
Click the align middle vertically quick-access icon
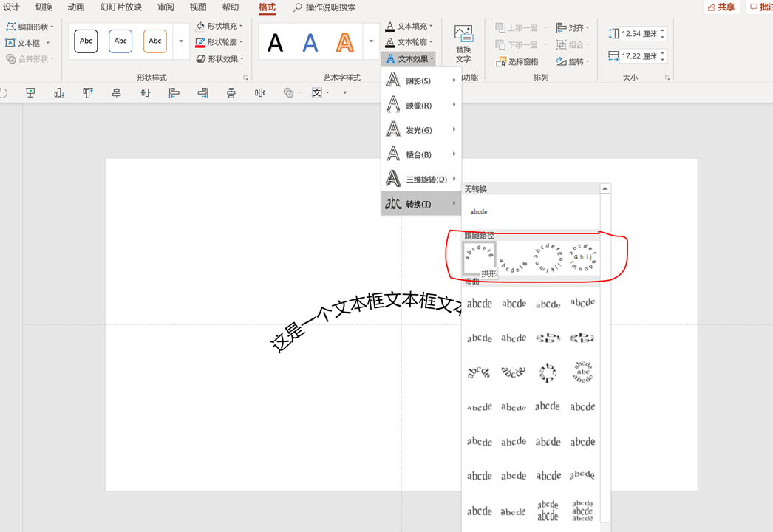(x=145, y=92)
